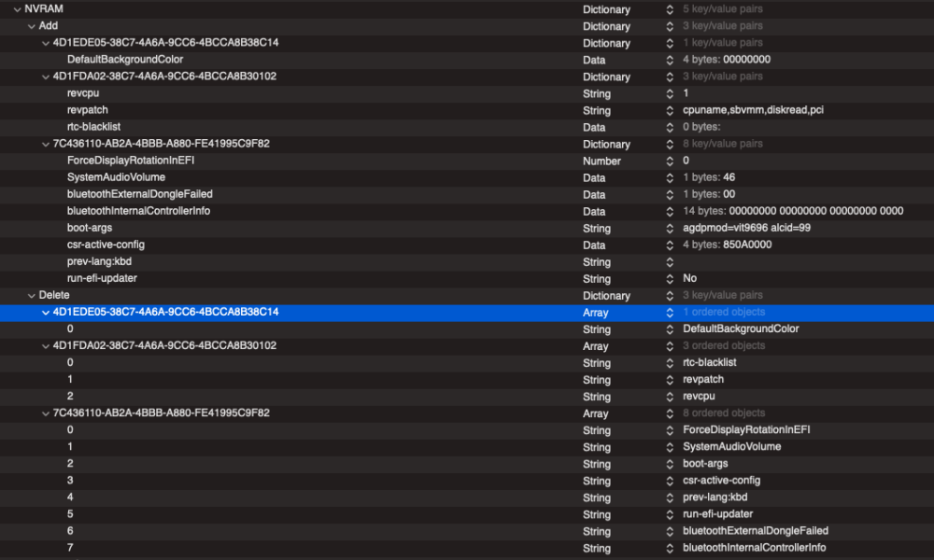This screenshot has height=560, width=934.
Task: Select prev-lang:kbd key under Add
Action: click(99, 261)
